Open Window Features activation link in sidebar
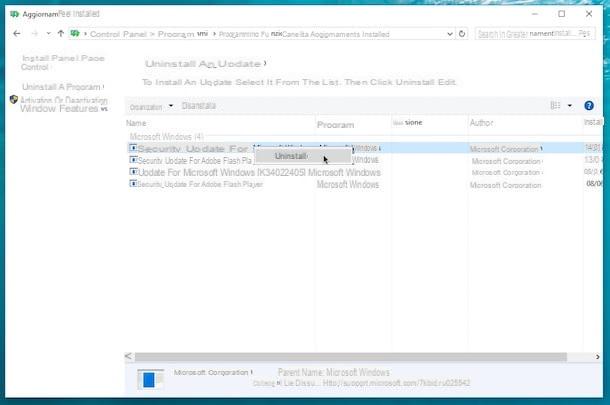 point(64,104)
